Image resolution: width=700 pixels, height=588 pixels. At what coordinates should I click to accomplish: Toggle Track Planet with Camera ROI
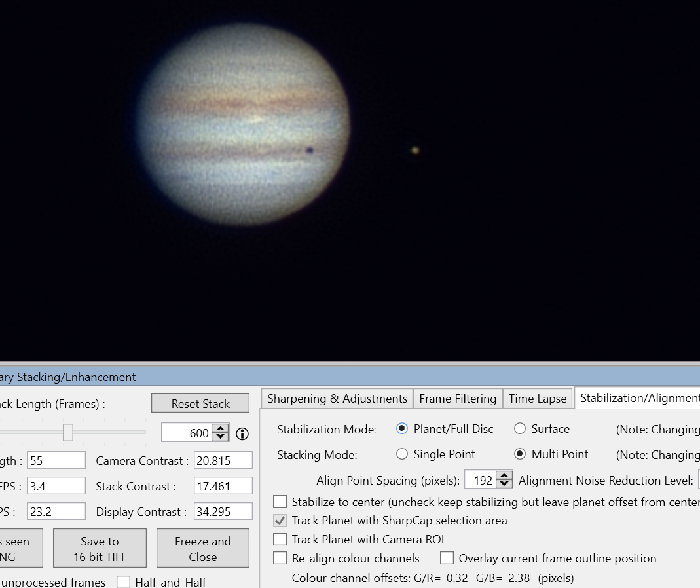tap(280, 540)
